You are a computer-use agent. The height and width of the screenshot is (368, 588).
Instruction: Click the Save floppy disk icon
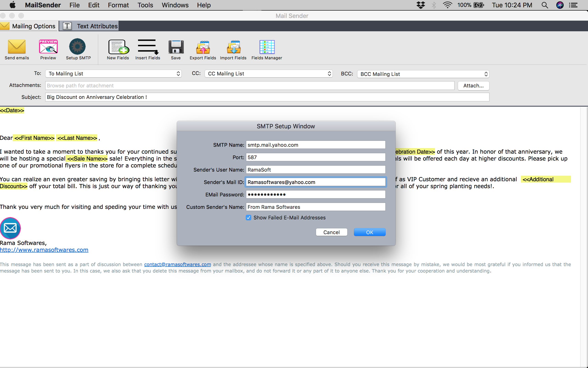(176, 47)
